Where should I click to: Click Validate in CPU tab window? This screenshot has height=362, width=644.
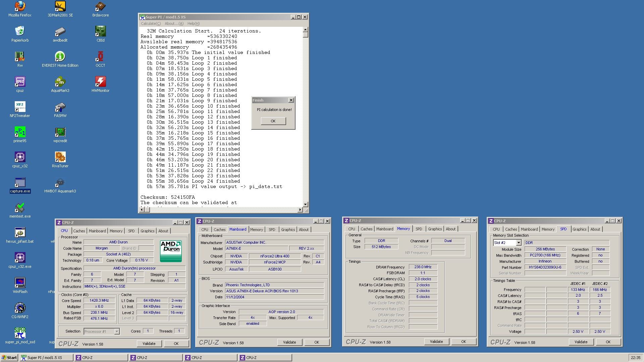coord(149,344)
